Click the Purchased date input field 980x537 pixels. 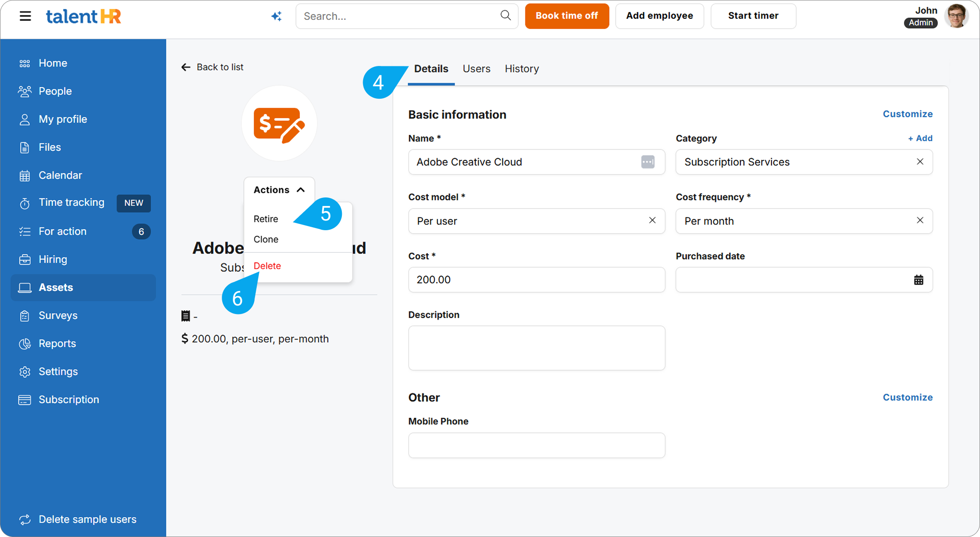click(804, 280)
